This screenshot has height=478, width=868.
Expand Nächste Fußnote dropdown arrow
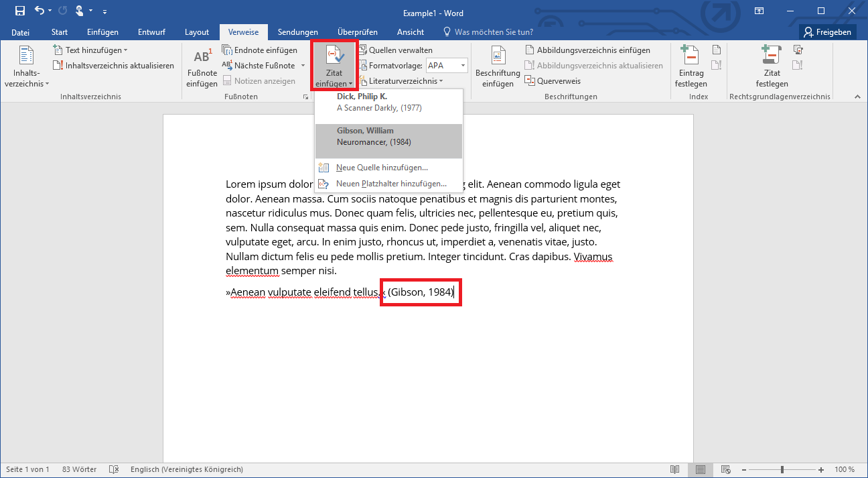(x=303, y=66)
